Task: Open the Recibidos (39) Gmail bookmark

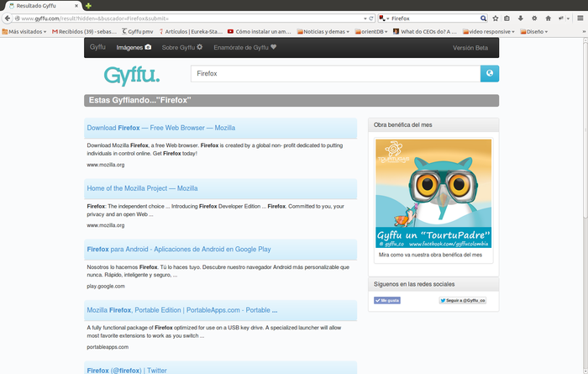Action: point(84,32)
